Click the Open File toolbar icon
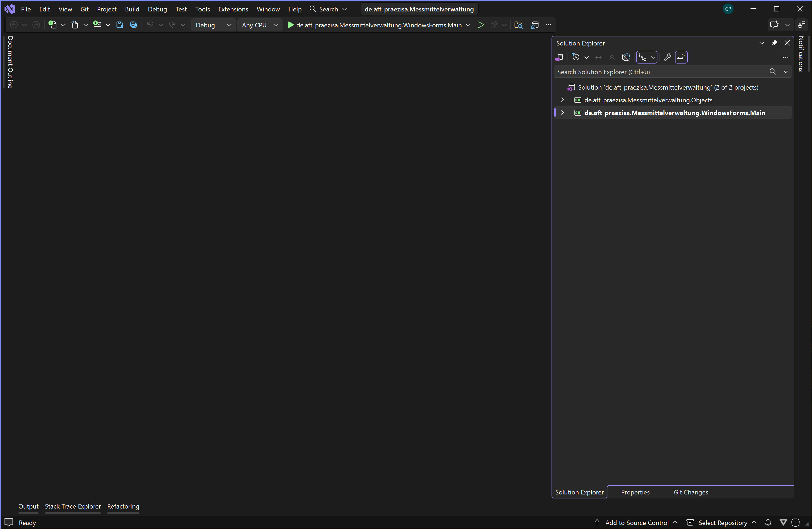 (x=75, y=25)
